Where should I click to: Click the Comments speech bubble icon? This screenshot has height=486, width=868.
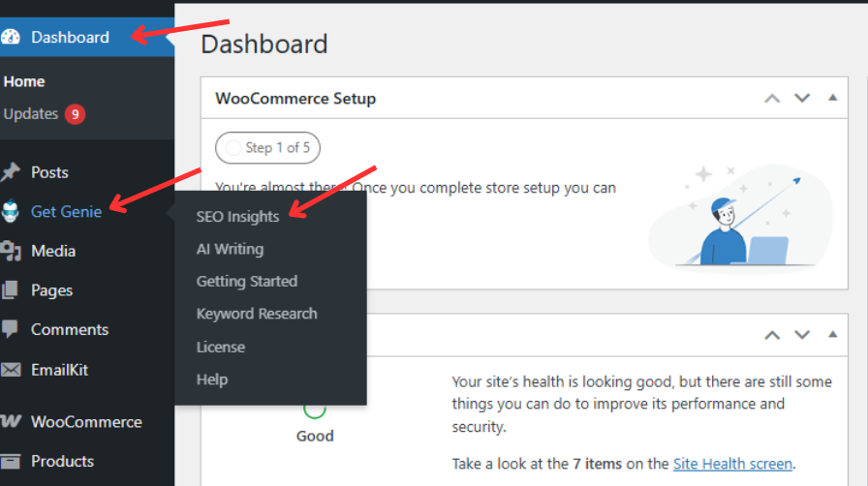[x=10, y=329]
